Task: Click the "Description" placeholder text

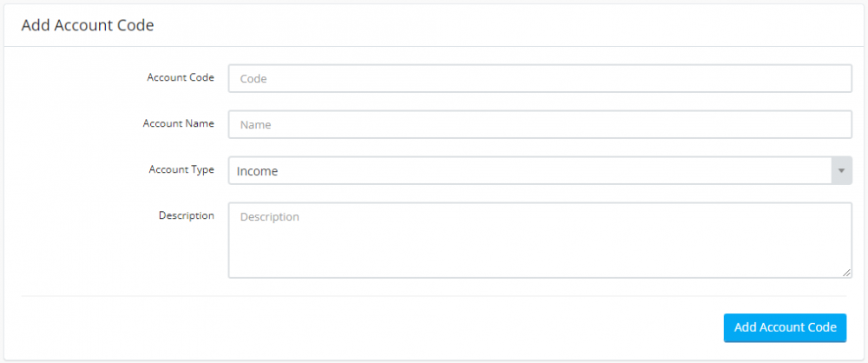Action: click(x=269, y=217)
